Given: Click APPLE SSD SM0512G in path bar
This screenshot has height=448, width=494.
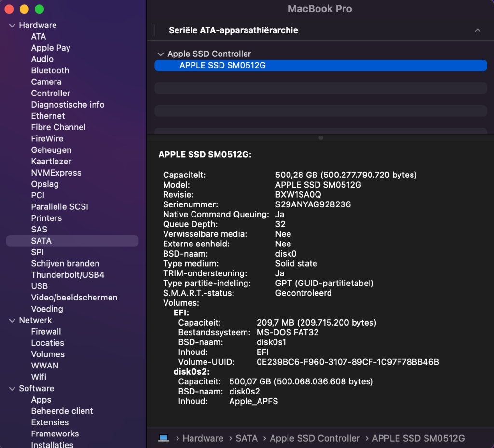Looking at the screenshot, I should [x=418, y=438].
